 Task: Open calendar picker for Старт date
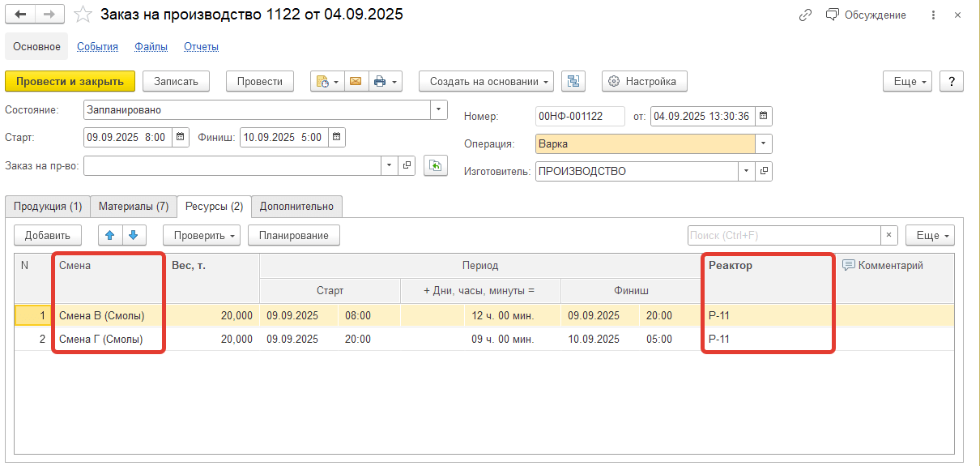[181, 138]
